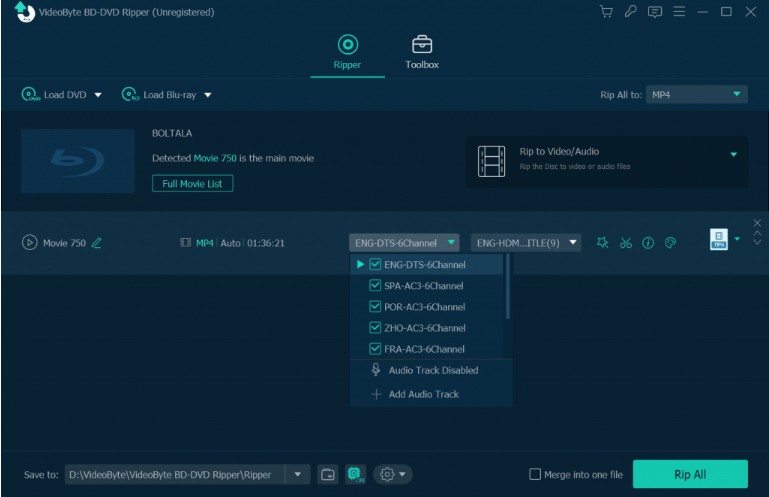Click the MP4 format label
Viewport: 769px width, 497px height.
click(205, 243)
